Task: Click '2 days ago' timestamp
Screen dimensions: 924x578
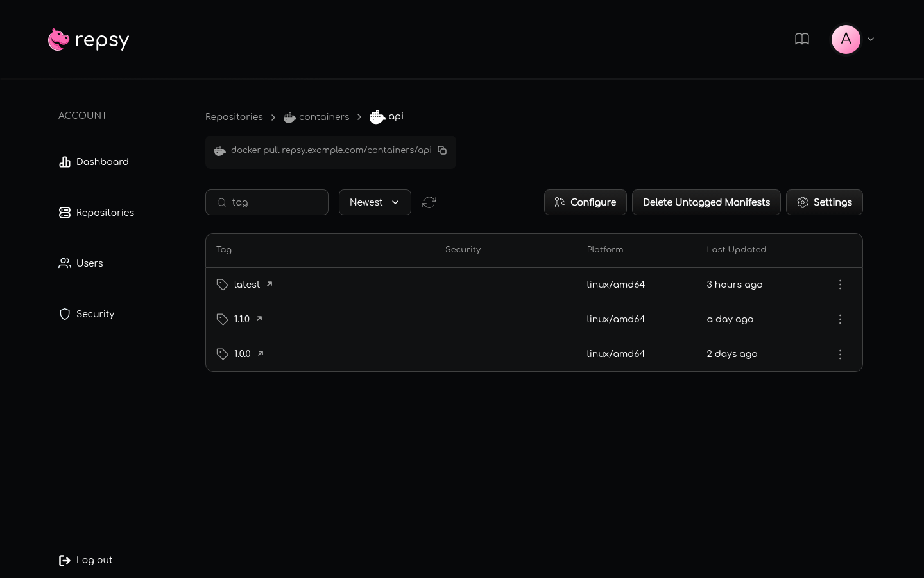Action: click(x=732, y=354)
